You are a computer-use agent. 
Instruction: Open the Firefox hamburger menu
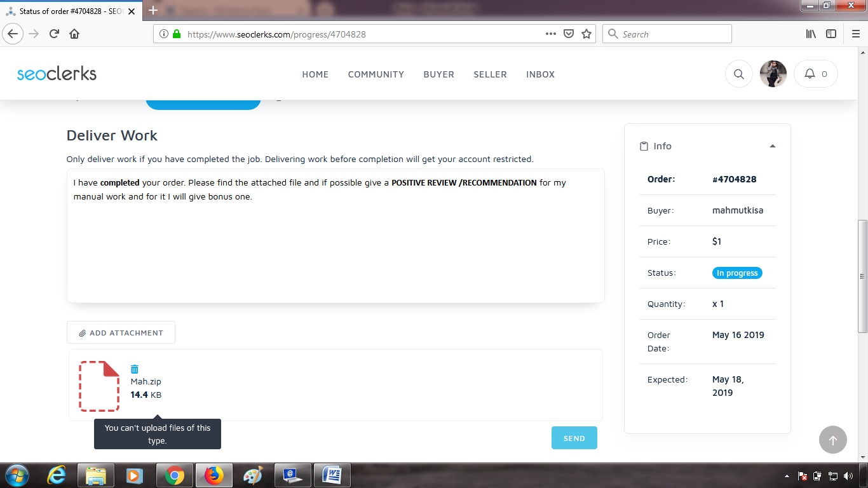(855, 34)
